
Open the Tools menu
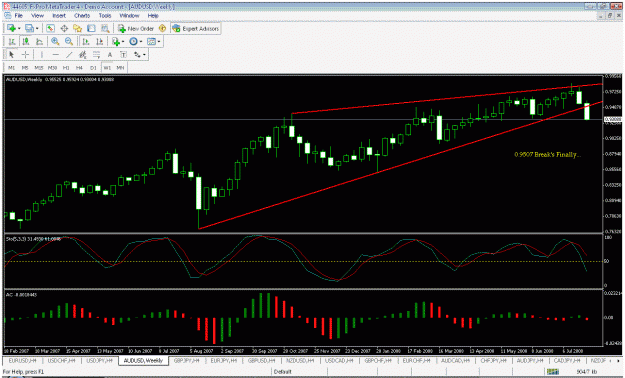click(x=105, y=16)
